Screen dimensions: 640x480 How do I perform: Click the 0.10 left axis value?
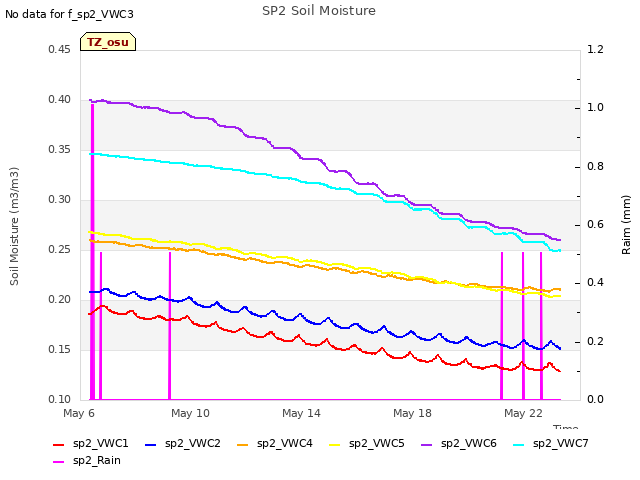pyautogui.click(x=60, y=400)
